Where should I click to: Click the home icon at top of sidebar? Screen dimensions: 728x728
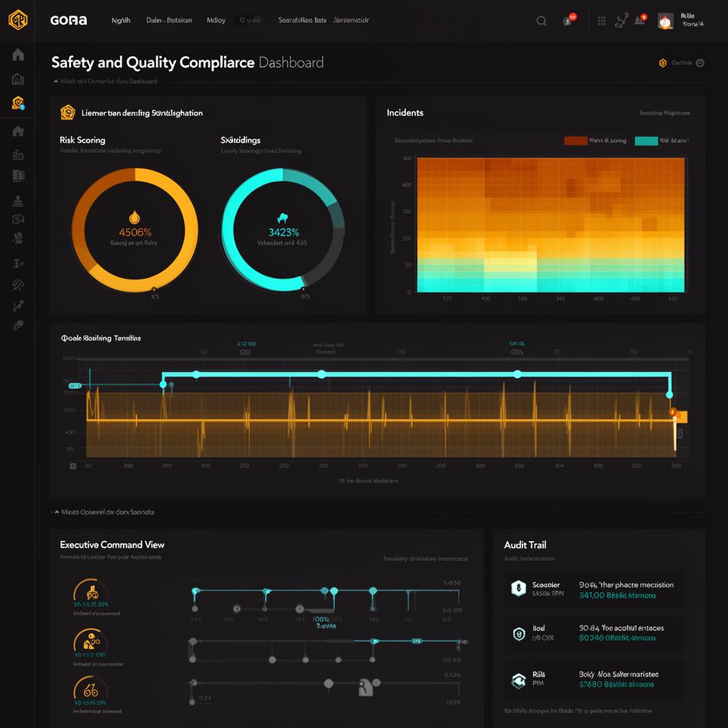point(18,55)
